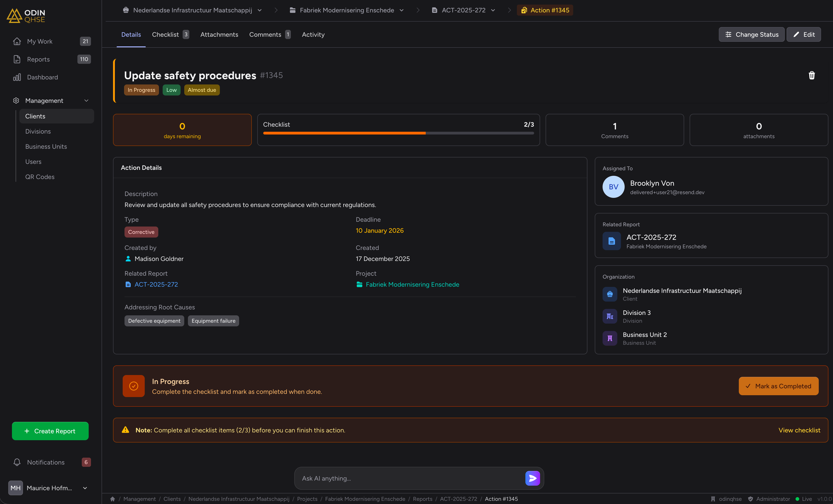Open Notifications bell in sidebar
Viewport: 833px width, 504px height.
click(17, 462)
